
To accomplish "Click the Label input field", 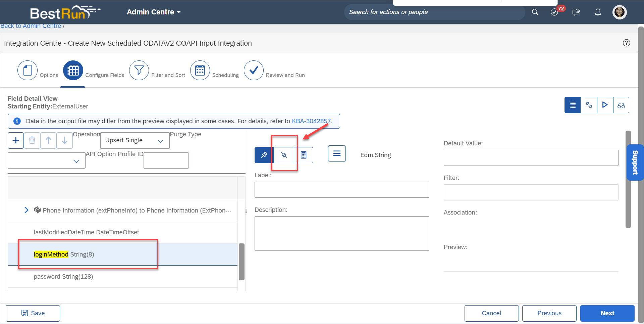I will coord(342,190).
